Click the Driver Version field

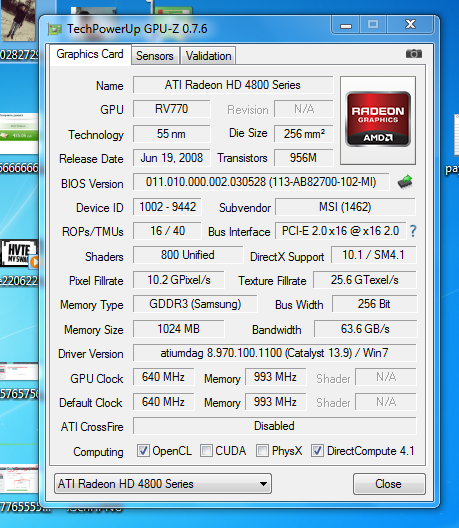tap(274, 353)
